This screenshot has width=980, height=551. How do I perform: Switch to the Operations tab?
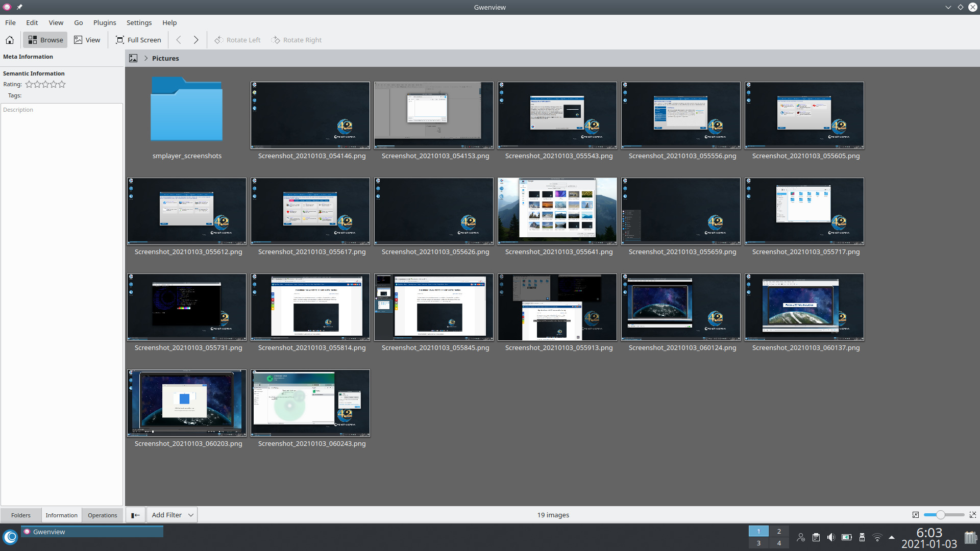click(102, 515)
